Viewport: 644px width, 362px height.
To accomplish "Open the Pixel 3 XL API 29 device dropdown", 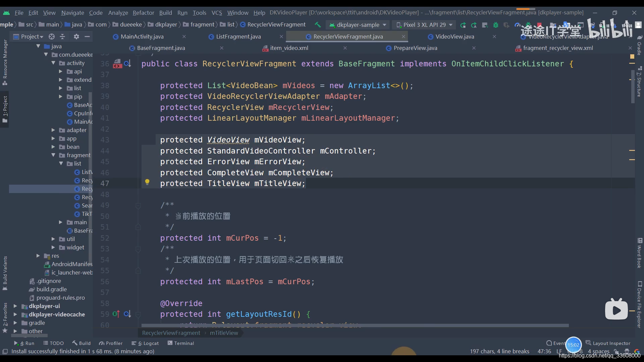I will click(424, 25).
